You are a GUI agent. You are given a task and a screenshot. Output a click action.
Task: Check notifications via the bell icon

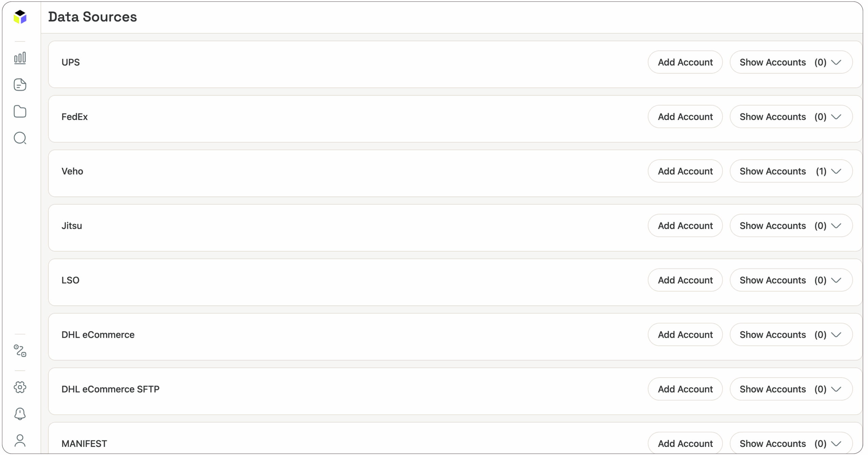(x=20, y=414)
